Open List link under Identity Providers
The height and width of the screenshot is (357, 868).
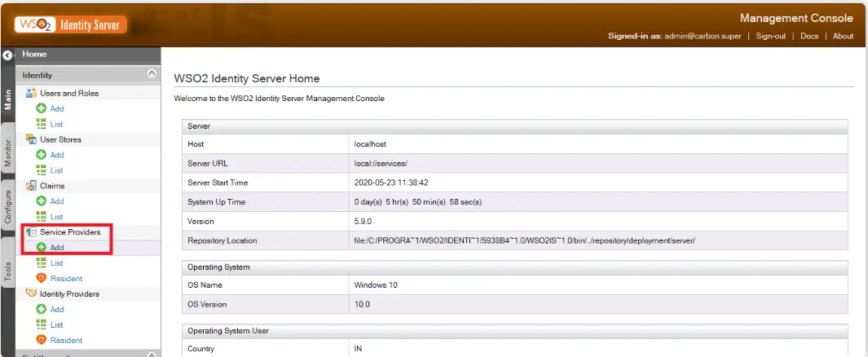56,325
